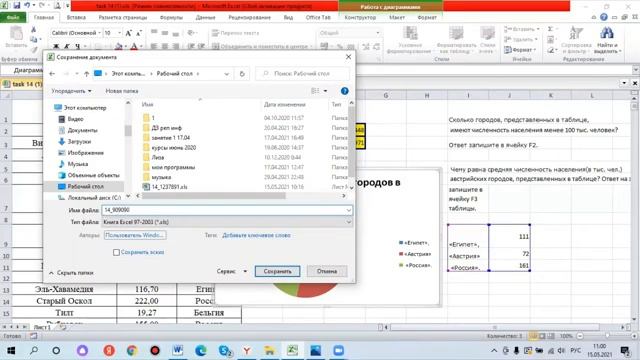
Task: Click the Отмена button in the save dialog
Action: pyautogui.click(x=327, y=271)
